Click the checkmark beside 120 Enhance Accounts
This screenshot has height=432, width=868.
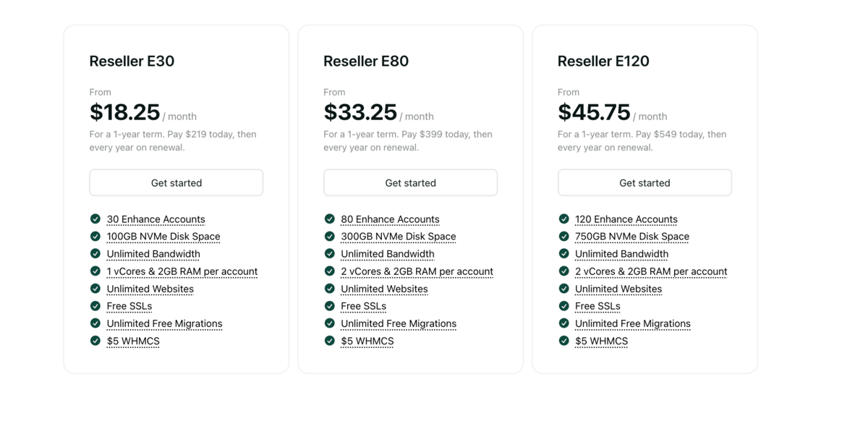coord(564,219)
